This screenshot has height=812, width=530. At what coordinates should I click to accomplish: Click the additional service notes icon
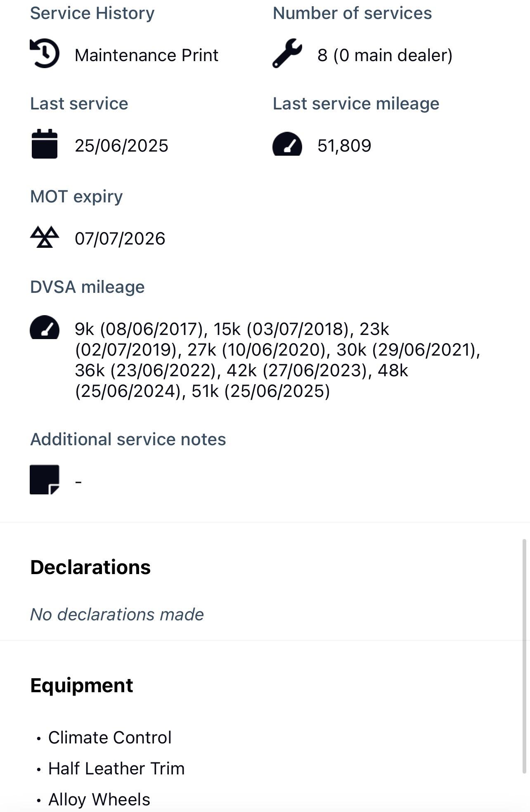point(45,480)
